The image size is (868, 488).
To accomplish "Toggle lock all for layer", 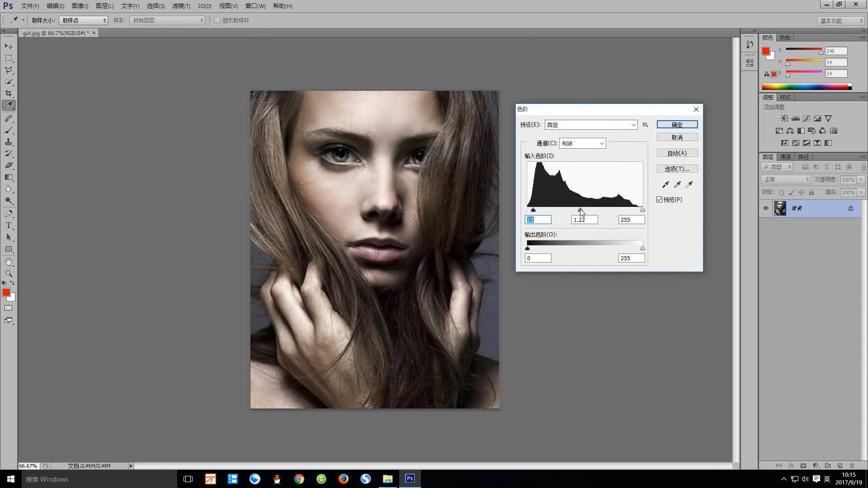I will (x=811, y=192).
